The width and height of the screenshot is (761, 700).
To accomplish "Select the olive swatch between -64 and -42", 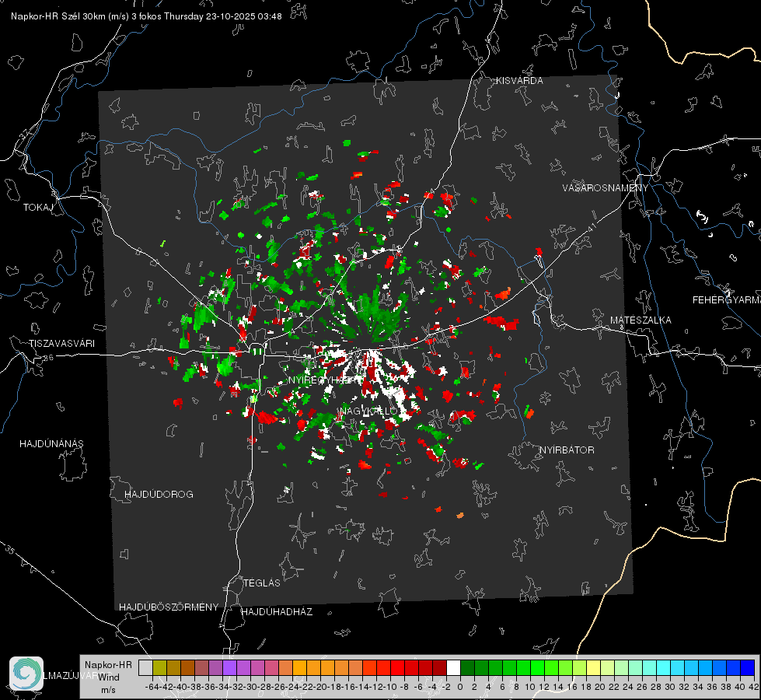I will click(159, 667).
